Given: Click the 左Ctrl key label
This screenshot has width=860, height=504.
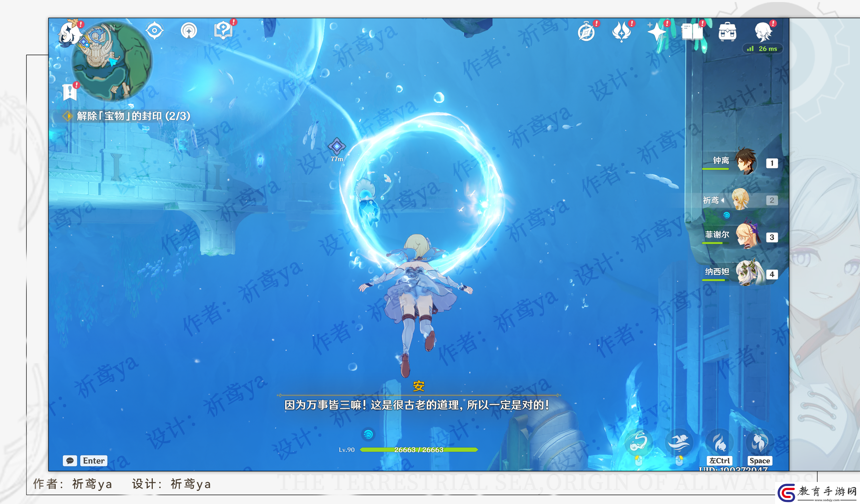Looking at the screenshot, I should (719, 461).
